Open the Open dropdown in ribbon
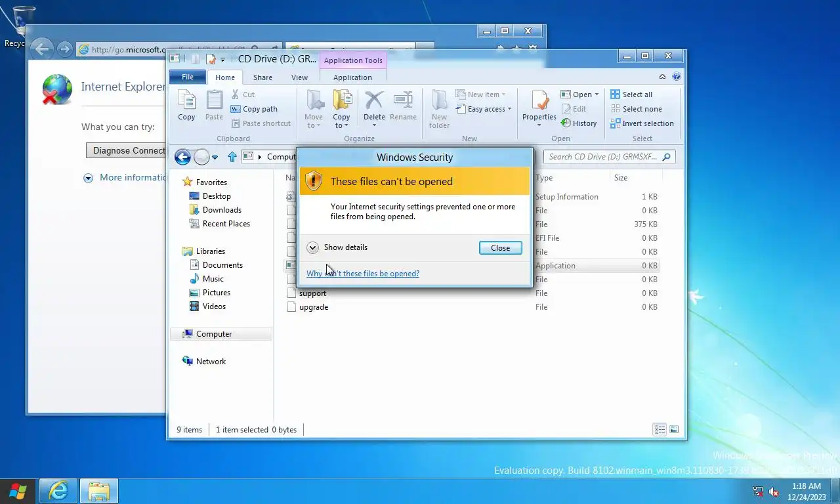The height and width of the screenshot is (504, 840). [579, 94]
